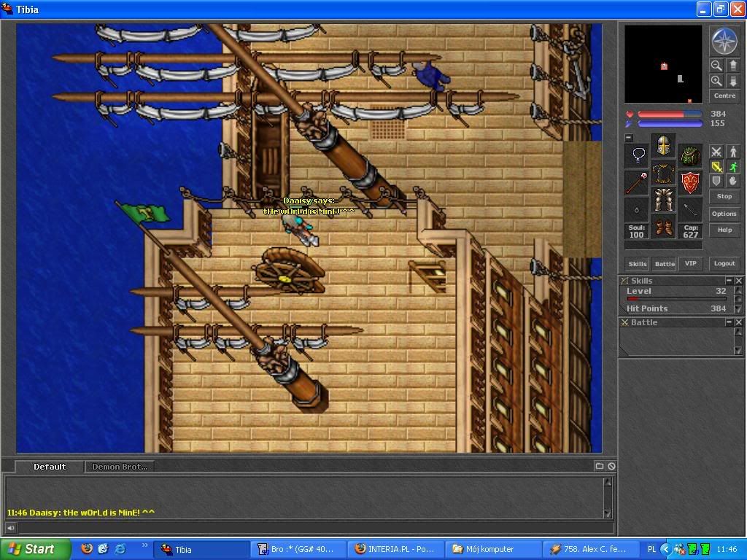Click the red shield slot

690,182
